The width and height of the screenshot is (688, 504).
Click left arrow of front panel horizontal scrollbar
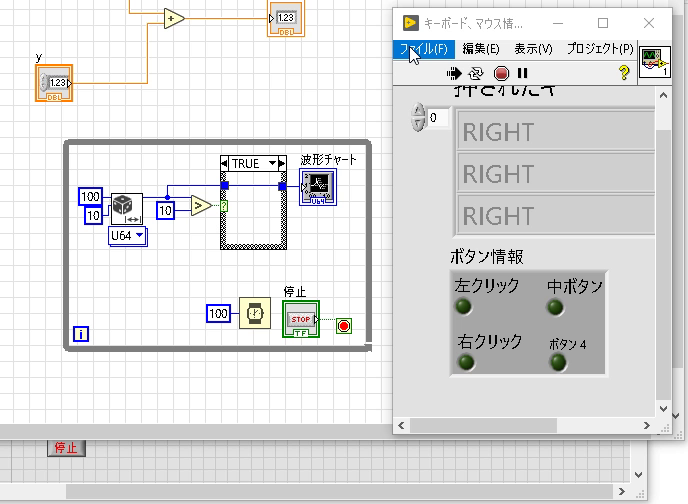(x=401, y=425)
